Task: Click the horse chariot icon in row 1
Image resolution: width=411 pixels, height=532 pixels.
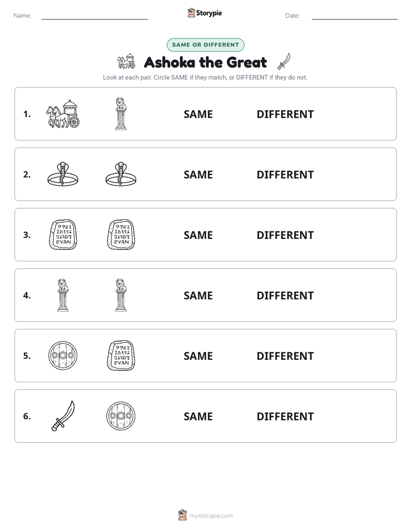Action: (x=63, y=114)
